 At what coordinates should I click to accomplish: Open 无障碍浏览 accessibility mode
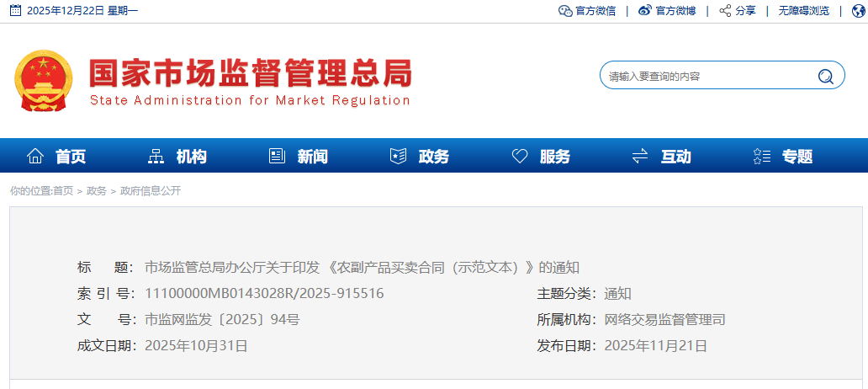click(803, 11)
